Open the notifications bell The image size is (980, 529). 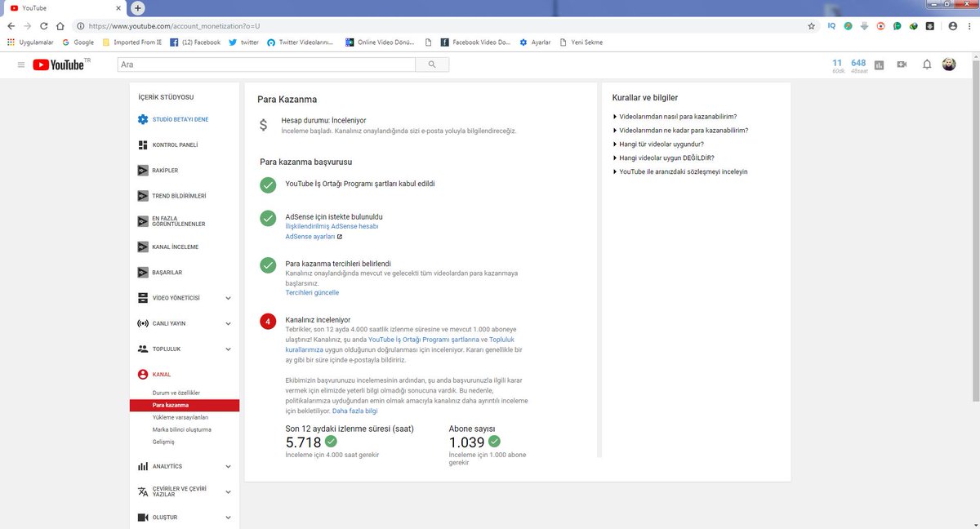point(927,64)
